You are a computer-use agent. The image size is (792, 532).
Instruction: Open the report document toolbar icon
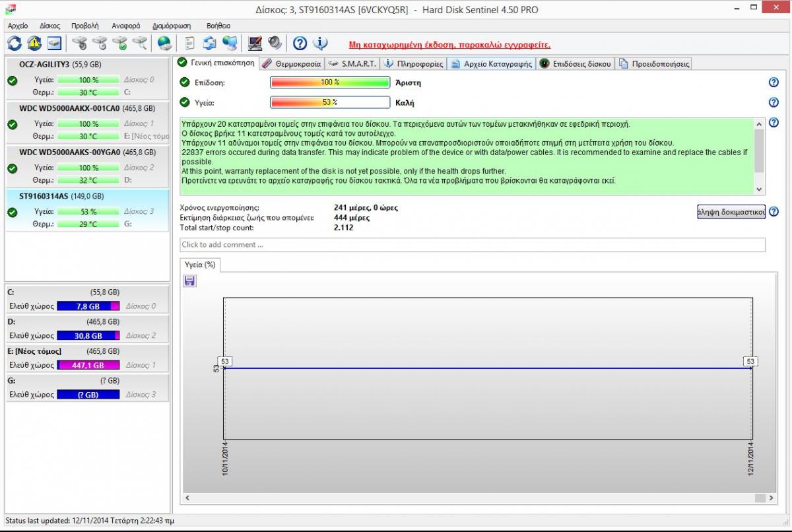pos(189,44)
